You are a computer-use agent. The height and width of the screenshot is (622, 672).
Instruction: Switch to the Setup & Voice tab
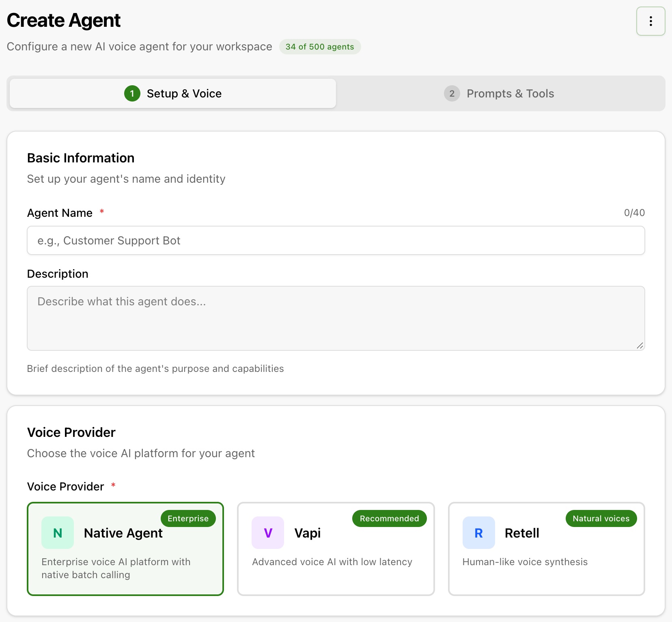pyautogui.click(x=173, y=93)
